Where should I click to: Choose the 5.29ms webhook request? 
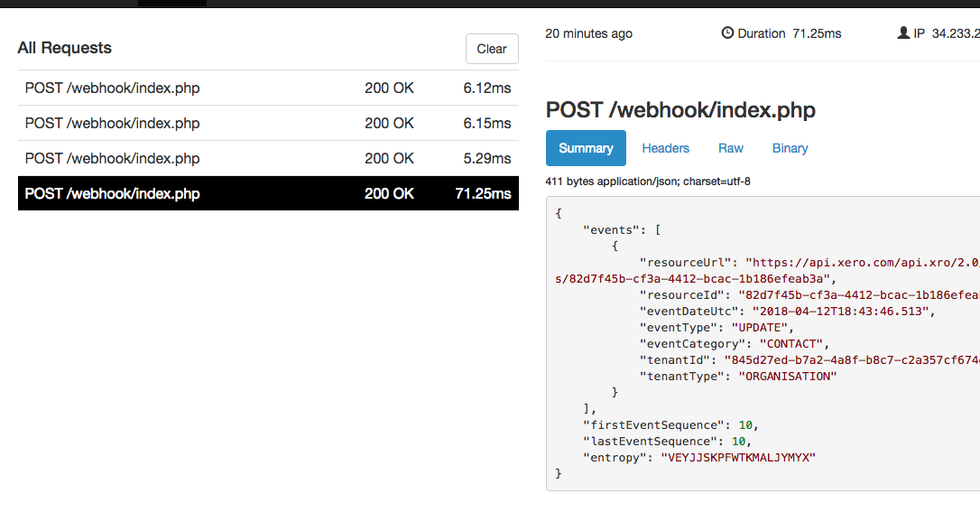(268, 158)
